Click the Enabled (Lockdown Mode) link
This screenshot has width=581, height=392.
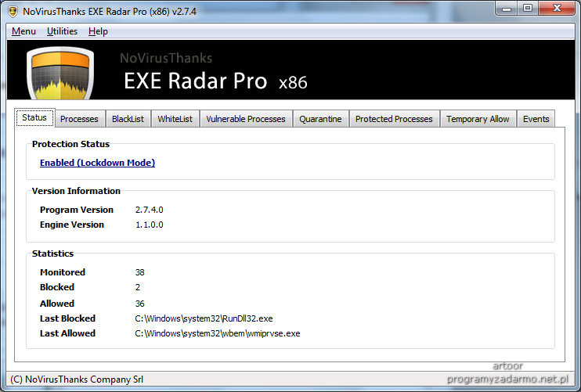pyautogui.click(x=97, y=163)
